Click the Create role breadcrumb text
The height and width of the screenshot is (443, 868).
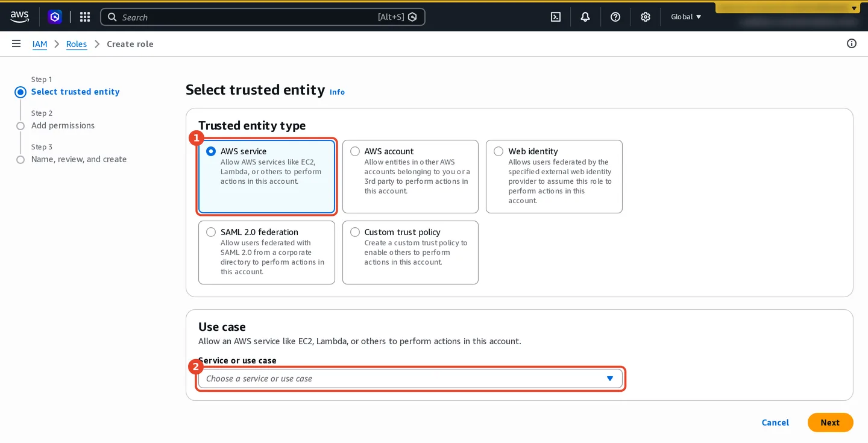point(130,44)
